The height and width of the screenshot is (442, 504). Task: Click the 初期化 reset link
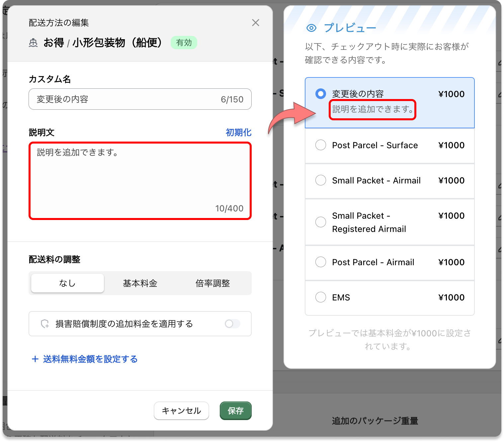point(238,132)
